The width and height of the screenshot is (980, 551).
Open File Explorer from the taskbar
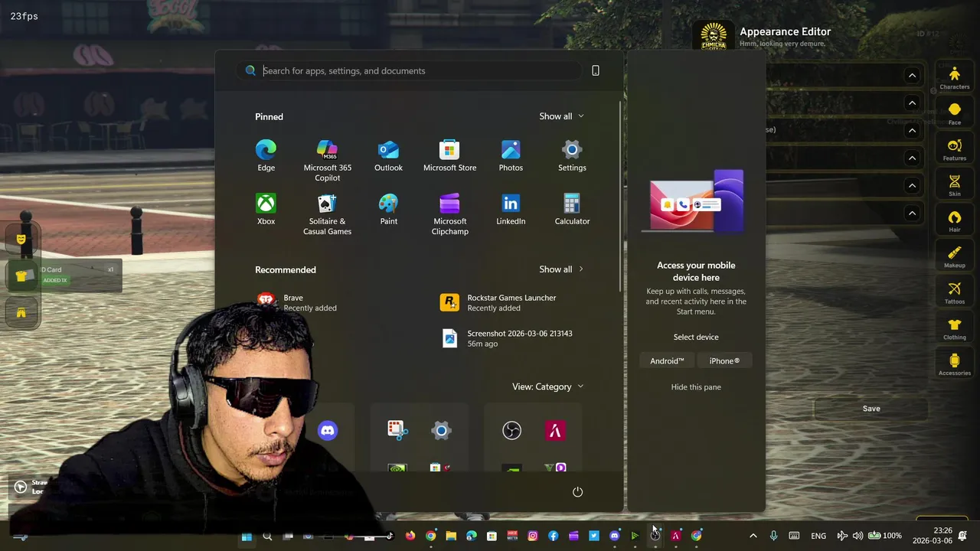(451, 536)
